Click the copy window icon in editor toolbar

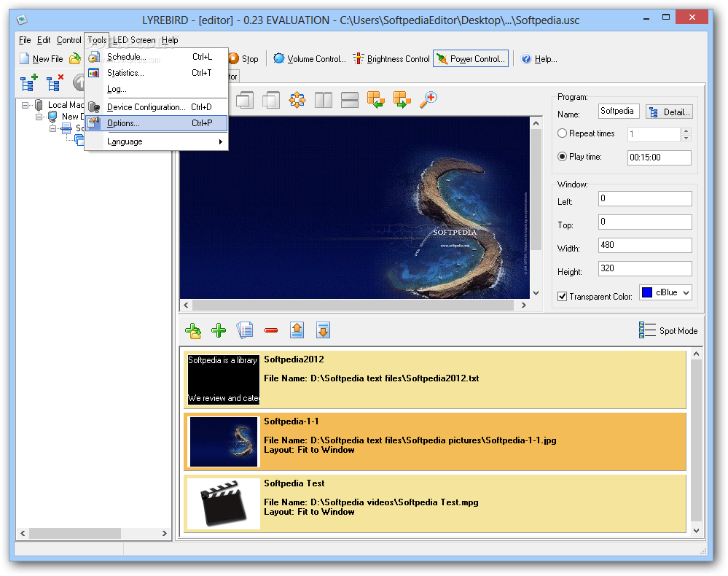[x=271, y=99]
